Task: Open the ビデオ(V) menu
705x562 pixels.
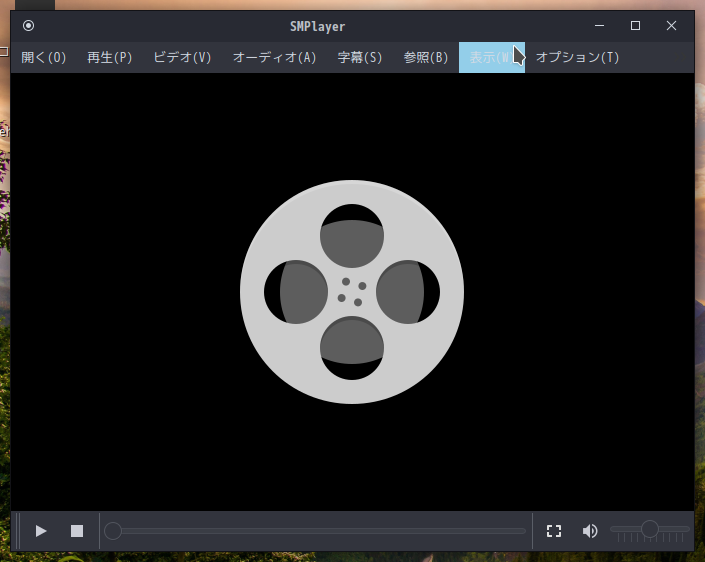Action: [182, 58]
